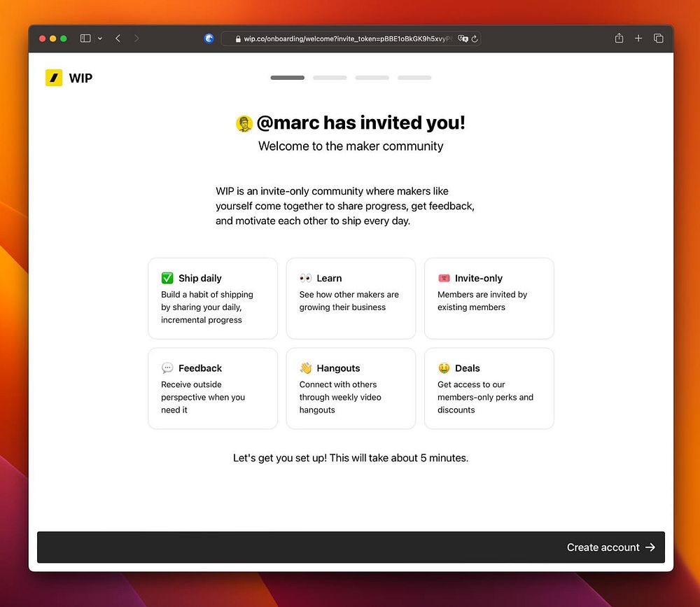Click 'See how other makers' description
Viewport: 700px width, 607px height.
[349, 300]
